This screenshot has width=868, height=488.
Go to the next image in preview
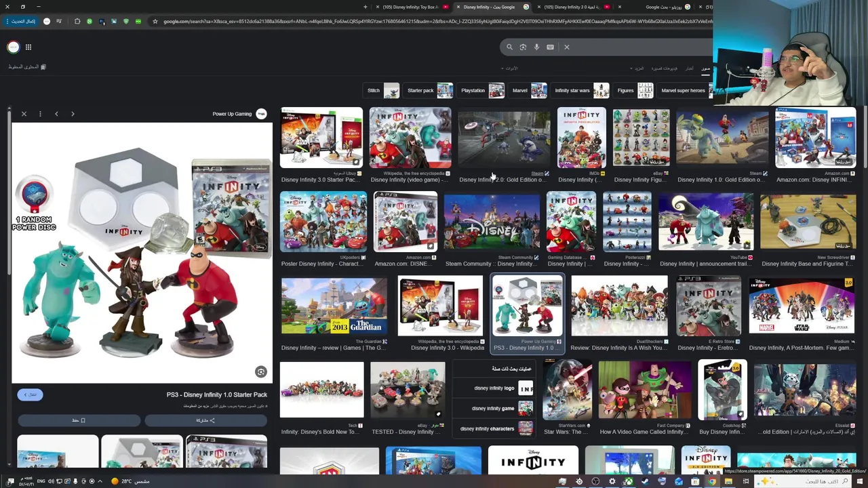click(73, 114)
